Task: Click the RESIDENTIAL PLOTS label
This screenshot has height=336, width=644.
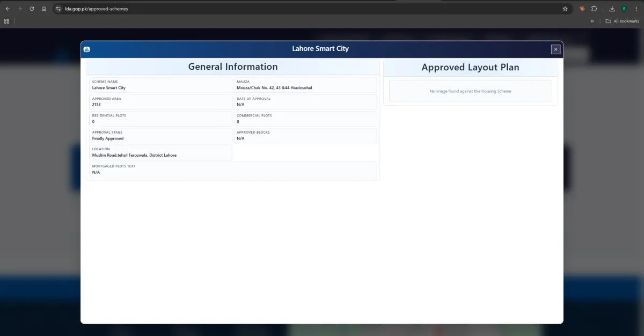Action: coord(109,115)
